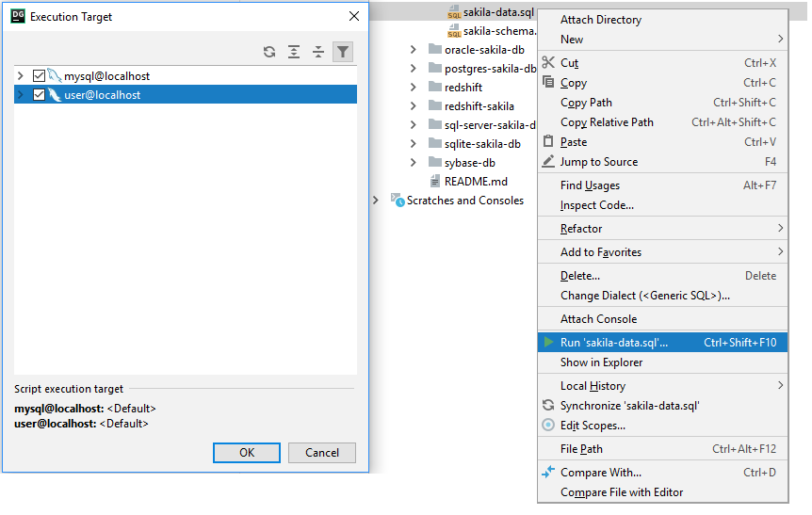Click the SQL file icon of sakila-schema
Image resolution: width=812 pixels, height=515 pixels.
click(x=454, y=30)
